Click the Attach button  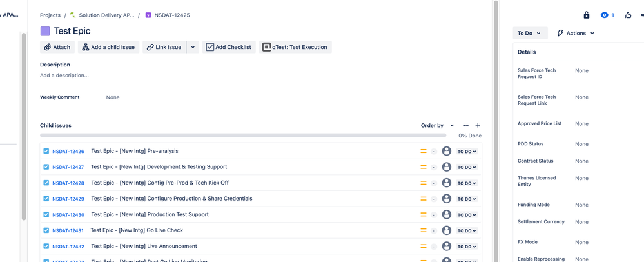pos(57,47)
